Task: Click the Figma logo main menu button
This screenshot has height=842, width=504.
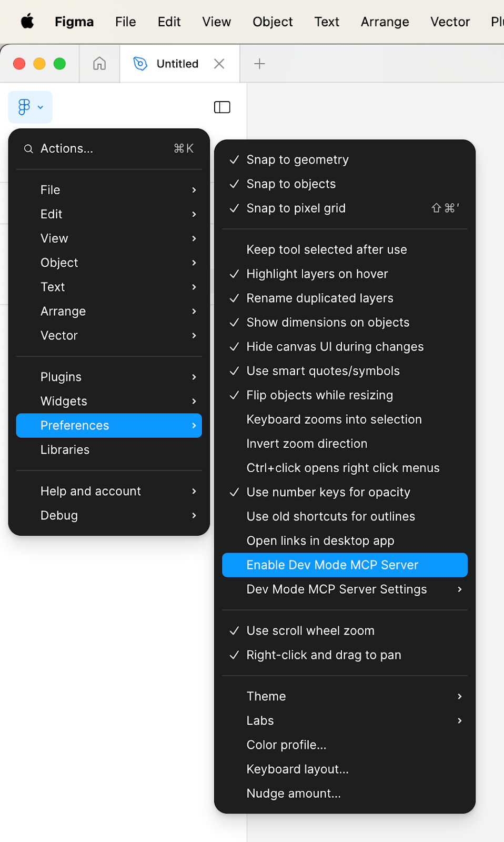Action: click(x=30, y=107)
